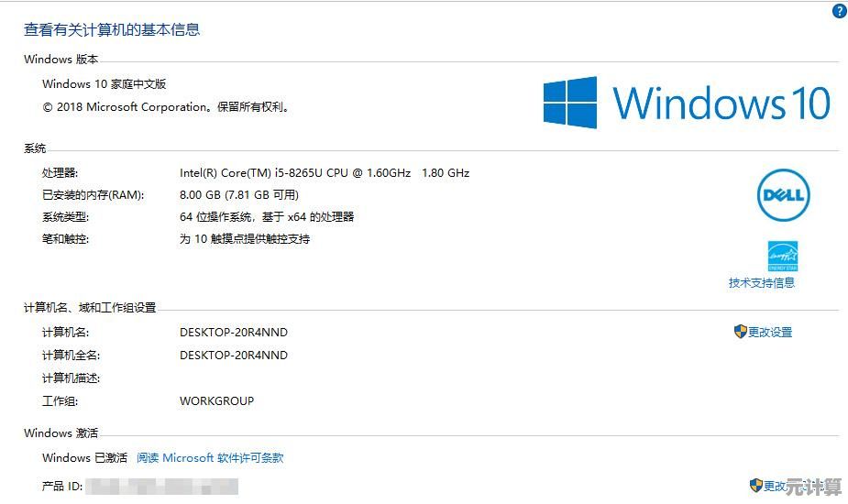Screen dimensions: 848x504
Task: Open the help question mark icon
Action: tap(840, 11)
